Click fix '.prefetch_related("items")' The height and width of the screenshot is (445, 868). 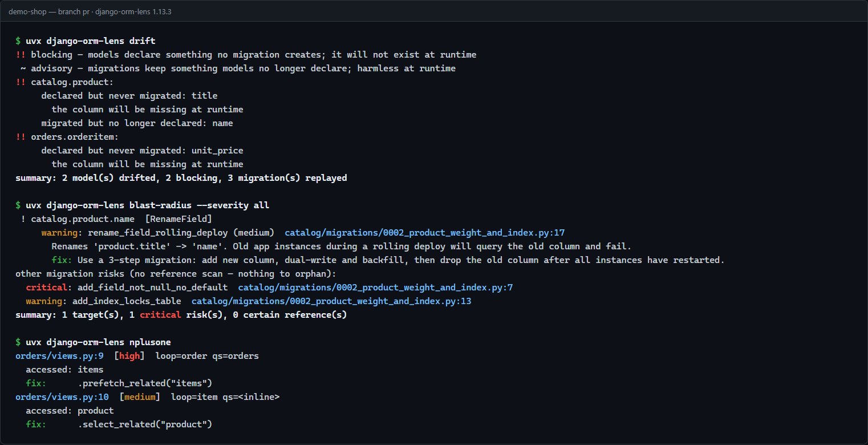click(x=145, y=383)
